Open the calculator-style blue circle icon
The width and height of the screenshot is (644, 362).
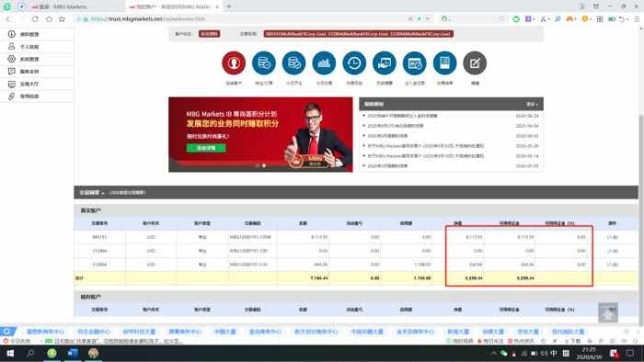[444, 63]
